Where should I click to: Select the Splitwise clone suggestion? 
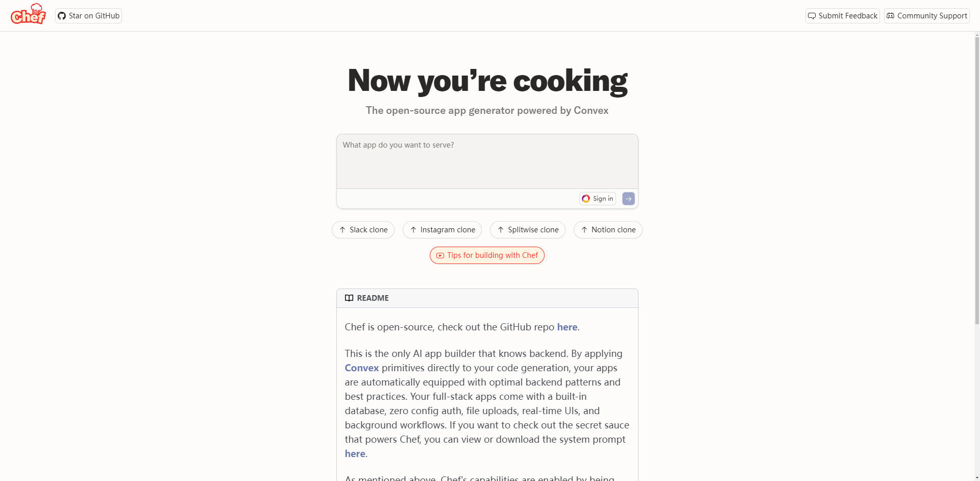coord(528,230)
